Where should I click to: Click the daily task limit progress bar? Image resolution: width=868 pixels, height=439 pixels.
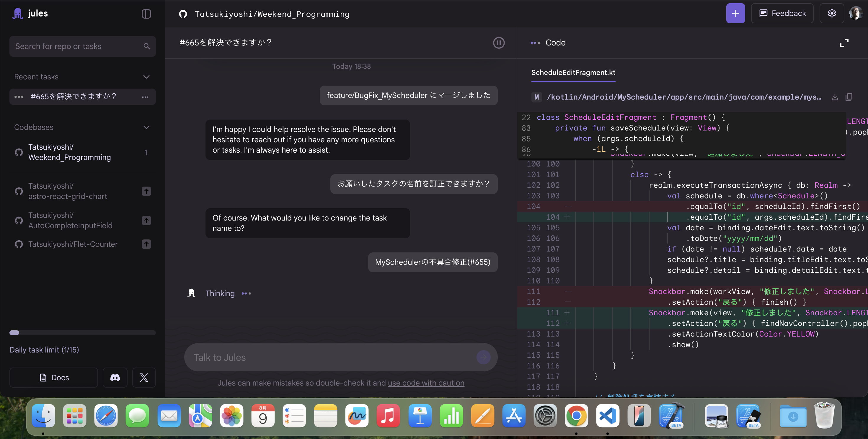coord(83,333)
